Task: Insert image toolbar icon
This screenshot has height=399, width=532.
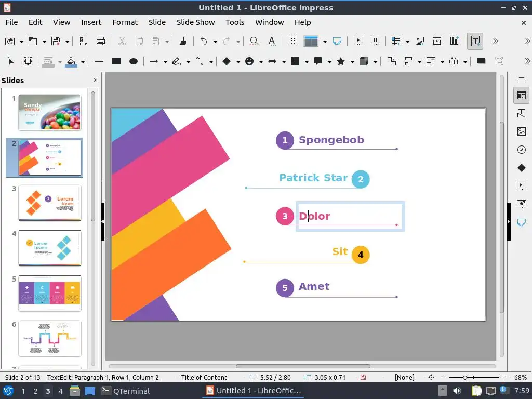Action: (x=420, y=41)
